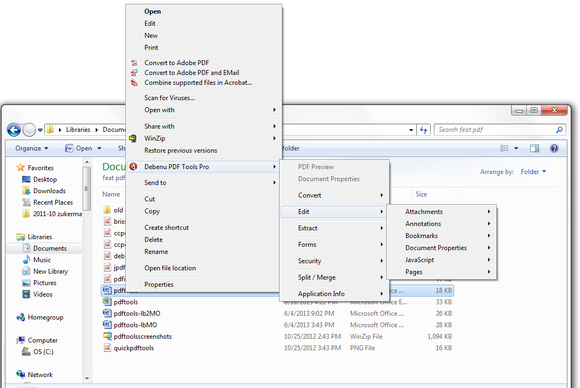Click the quickpdftools PNG file icon
The width and height of the screenshot is (580, 388).
(x=107, y=348)
